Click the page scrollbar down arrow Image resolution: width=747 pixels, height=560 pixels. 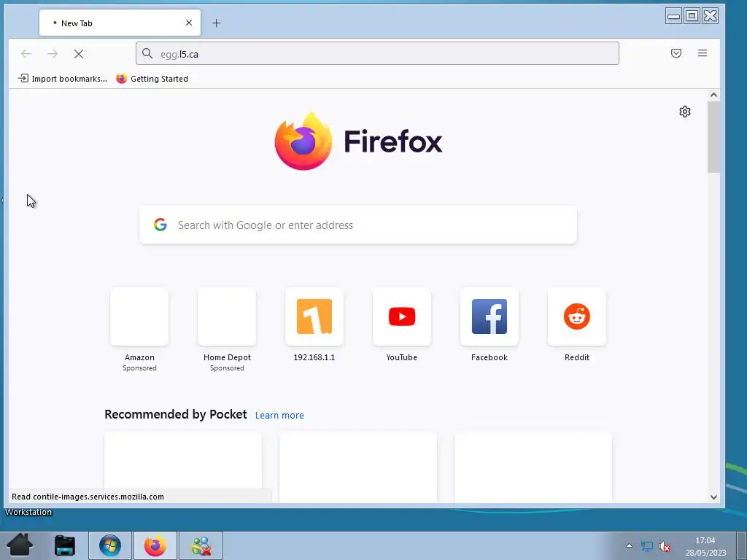713,497
